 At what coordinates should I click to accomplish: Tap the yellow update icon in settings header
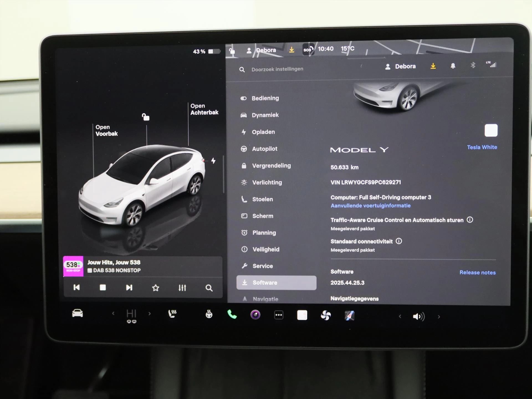pyautogui.click(x=433, y=66)
